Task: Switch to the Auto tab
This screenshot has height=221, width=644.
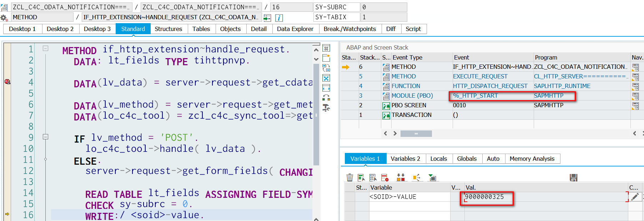Action: coord(493,159)
